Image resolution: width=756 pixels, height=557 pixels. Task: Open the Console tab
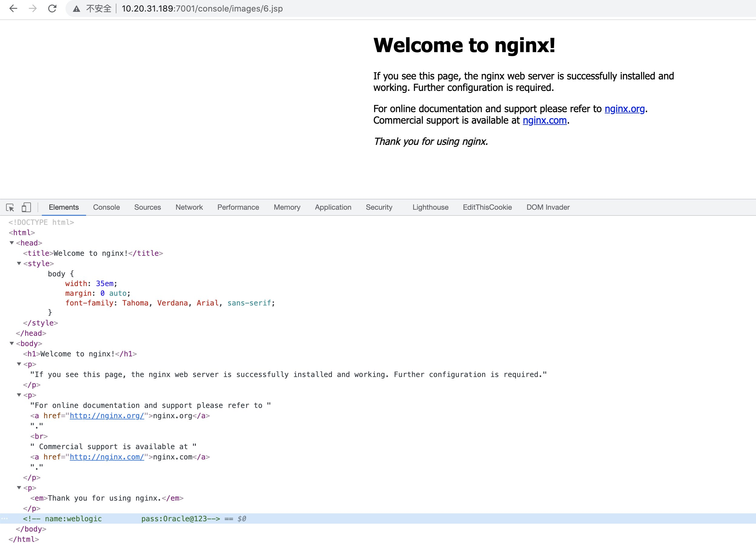pyautogui.click(x=106, y=207)
